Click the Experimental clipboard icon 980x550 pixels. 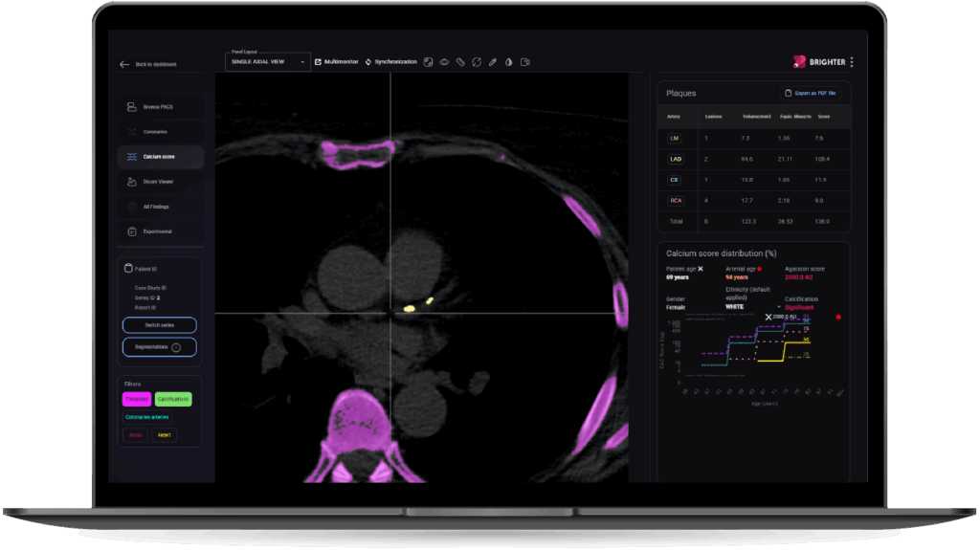(132, 231)
